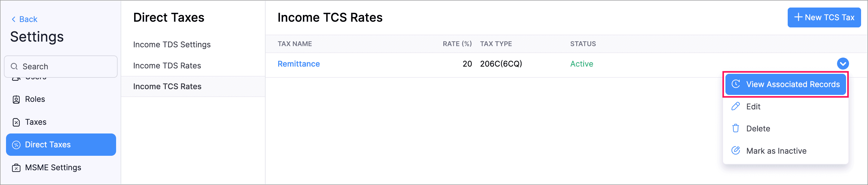
Task: Click the Roles sidebar icon
Action: click(x=16, y=100)
